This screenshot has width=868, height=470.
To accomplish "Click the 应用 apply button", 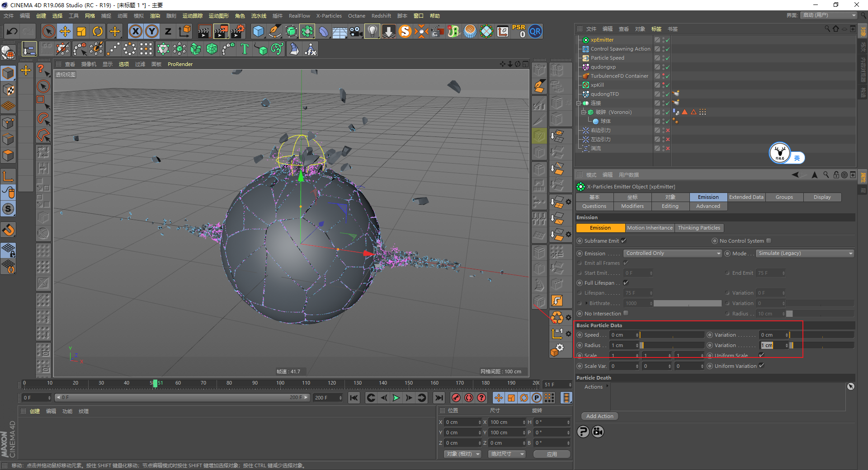I will 552,454.
